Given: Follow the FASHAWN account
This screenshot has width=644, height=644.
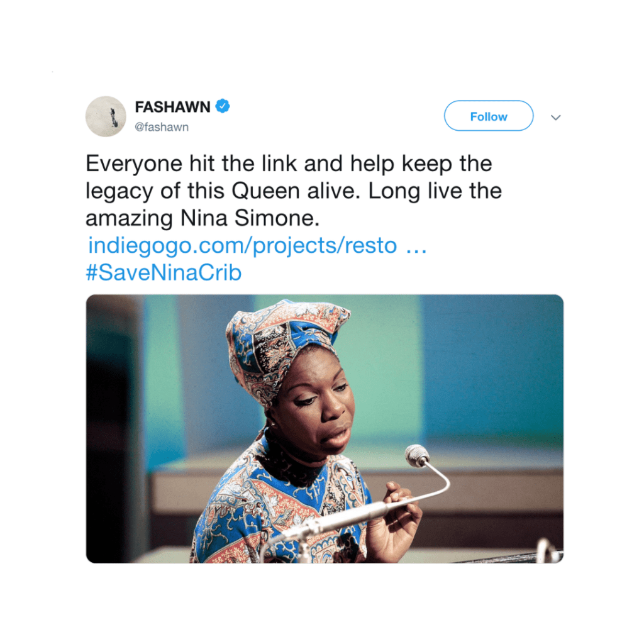Looking at the screenshot, I should point(489,116).
